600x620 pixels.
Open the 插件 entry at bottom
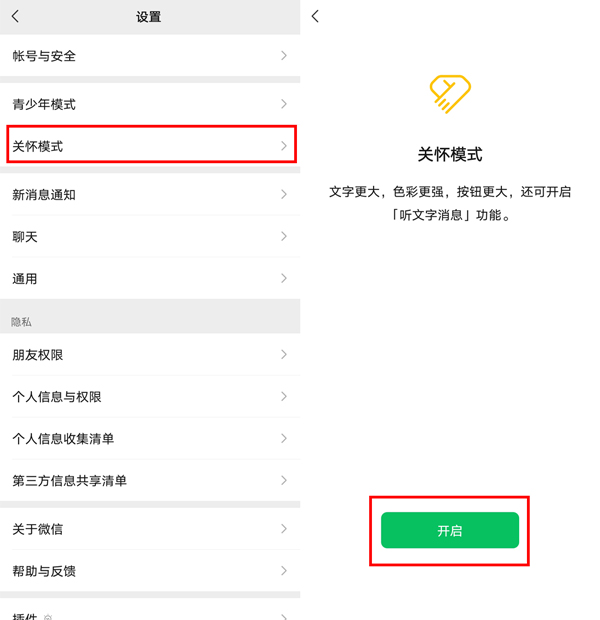150,610
